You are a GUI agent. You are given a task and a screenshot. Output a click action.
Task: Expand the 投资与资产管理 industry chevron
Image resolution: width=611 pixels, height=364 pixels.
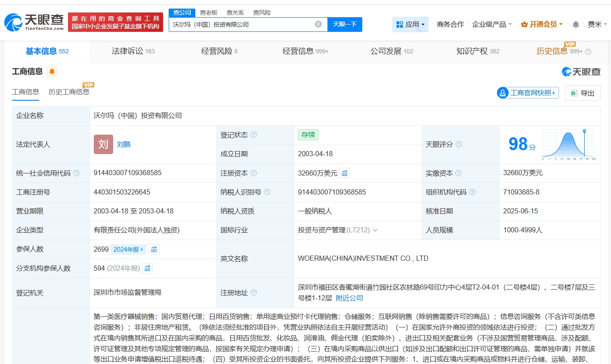click(375, 230)
